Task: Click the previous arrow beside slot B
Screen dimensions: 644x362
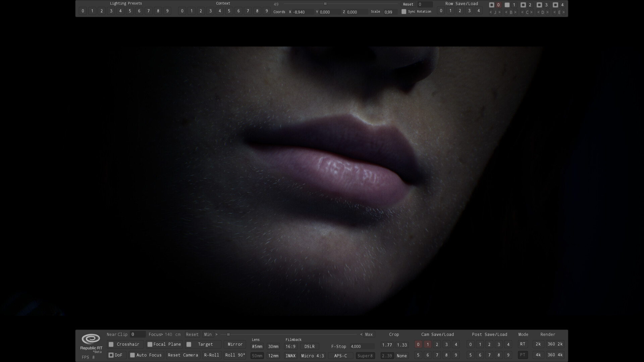Action: tap(506, 11)
